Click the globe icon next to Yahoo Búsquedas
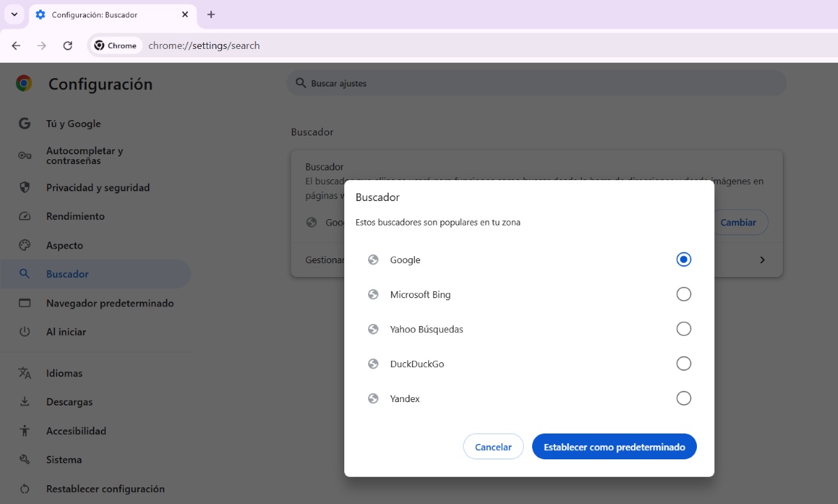 pyautogui.click(x=374, y=329)
